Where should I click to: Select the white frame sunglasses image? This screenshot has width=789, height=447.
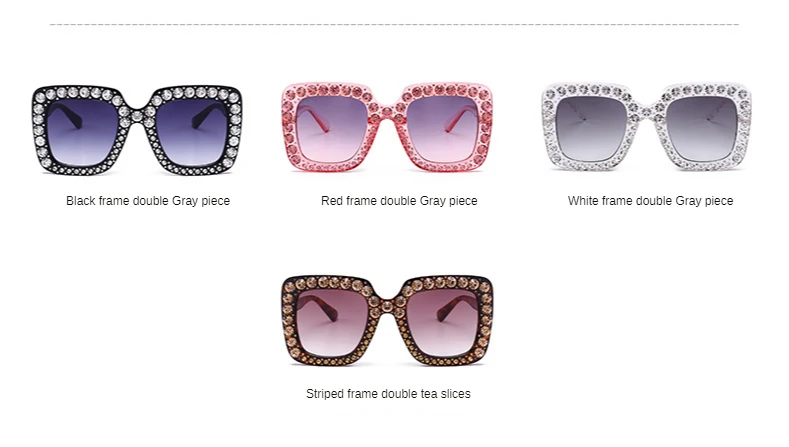(x=646, y=127)
